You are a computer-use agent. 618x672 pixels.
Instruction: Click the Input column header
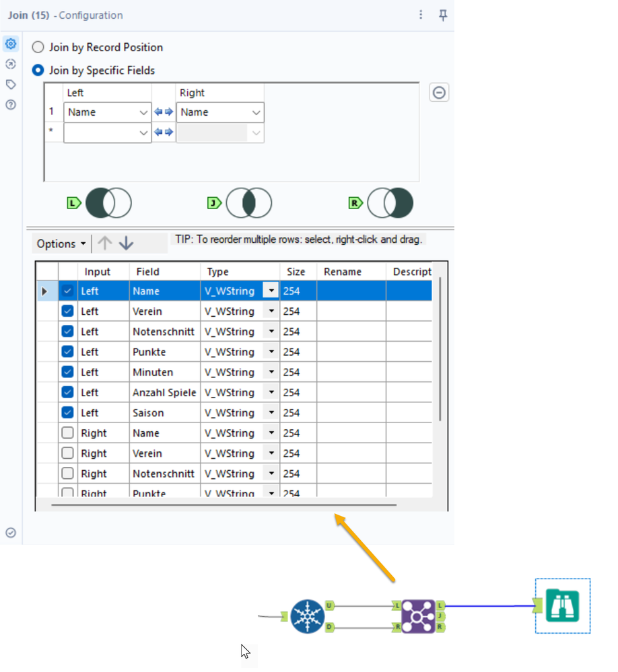tap(104, 272)
